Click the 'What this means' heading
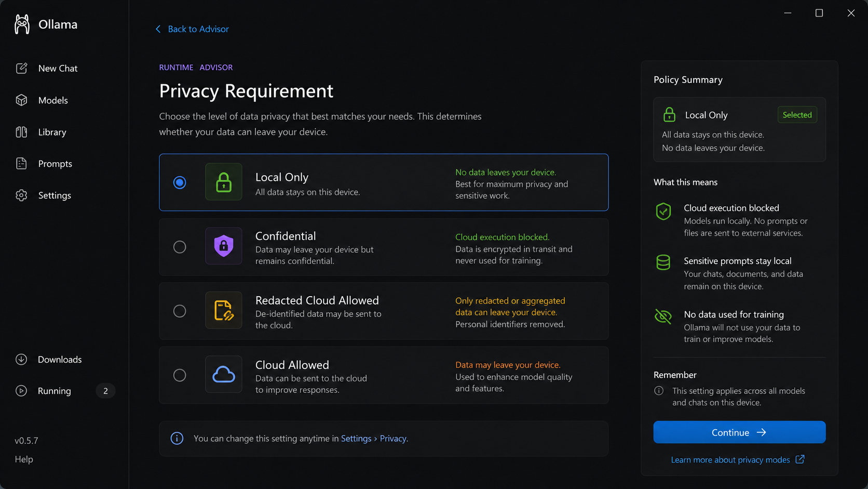The height and width of the screenshot is (489, 868). coord(685,182)
